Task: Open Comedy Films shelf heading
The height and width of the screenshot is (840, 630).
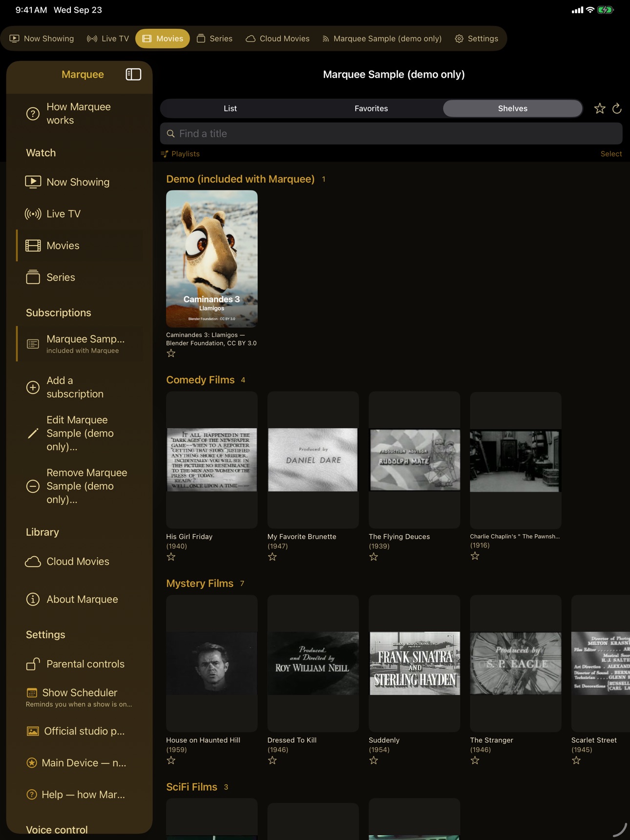Action: click(x=200, y=380)
